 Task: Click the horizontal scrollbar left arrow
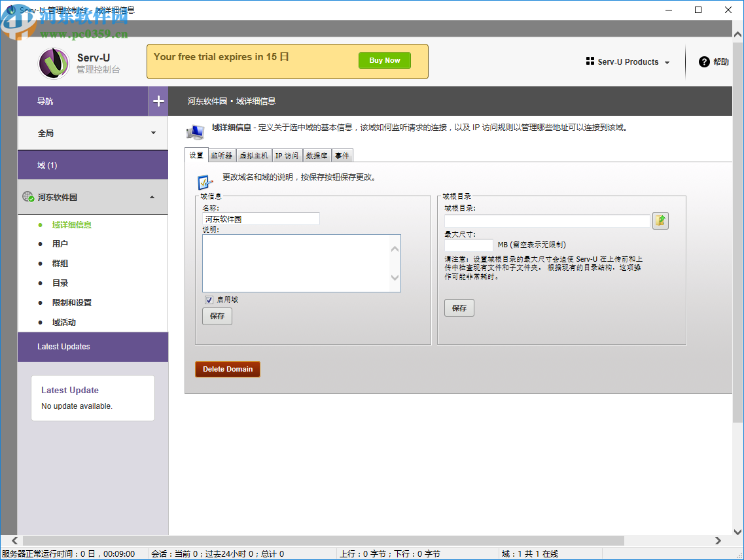coord(14,541)
